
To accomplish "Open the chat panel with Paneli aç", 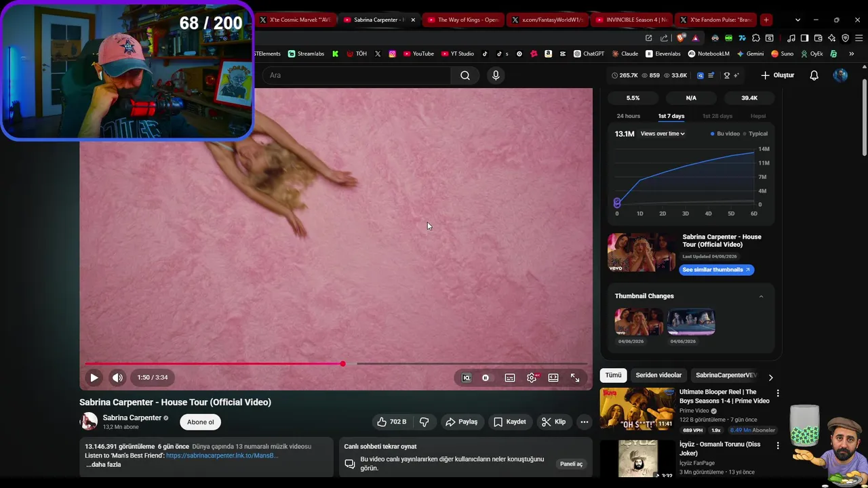I will [571, 464].
